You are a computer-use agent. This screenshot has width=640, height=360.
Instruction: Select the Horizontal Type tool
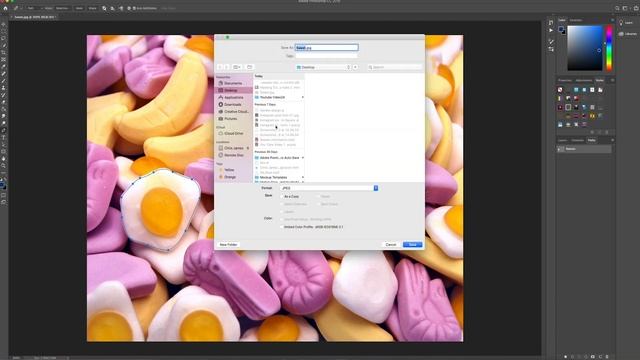pyautogui.click(x=4, y=137)
